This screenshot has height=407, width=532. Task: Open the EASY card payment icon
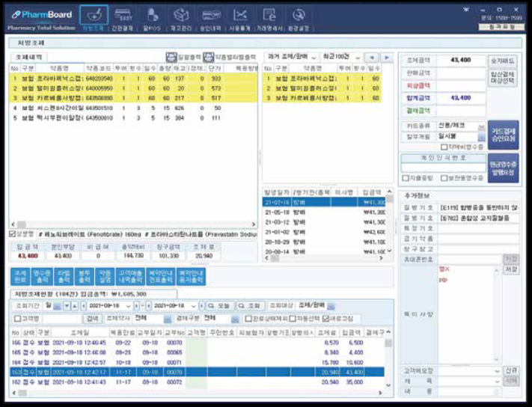click(123, 15)
